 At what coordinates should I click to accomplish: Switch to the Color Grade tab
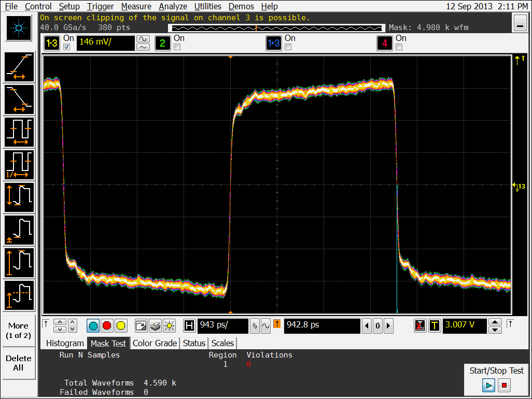[x=155, y=343]
